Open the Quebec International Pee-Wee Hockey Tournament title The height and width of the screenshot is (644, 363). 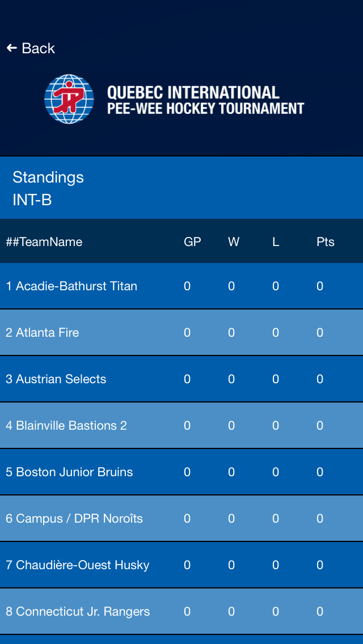point(205,100)
